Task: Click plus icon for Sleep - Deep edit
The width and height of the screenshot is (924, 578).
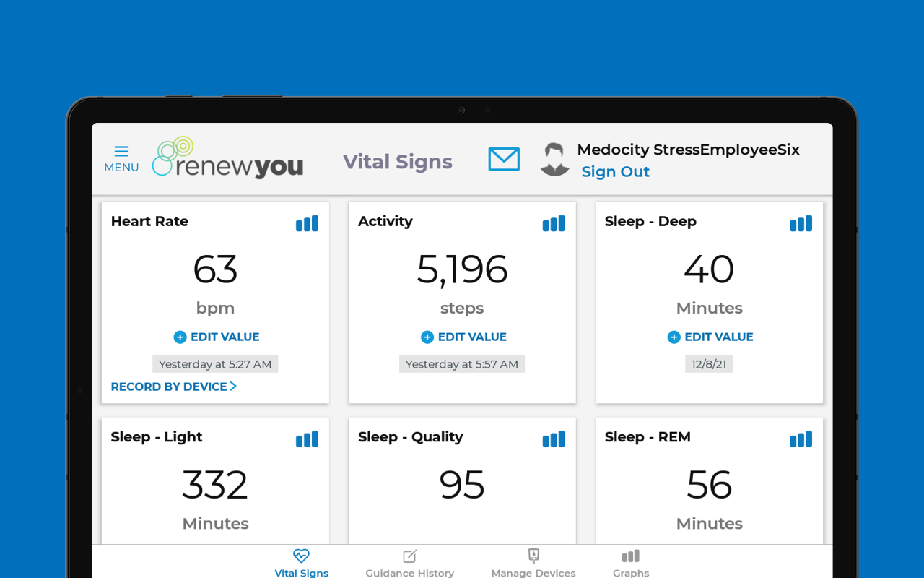Action: click(674, 337)
